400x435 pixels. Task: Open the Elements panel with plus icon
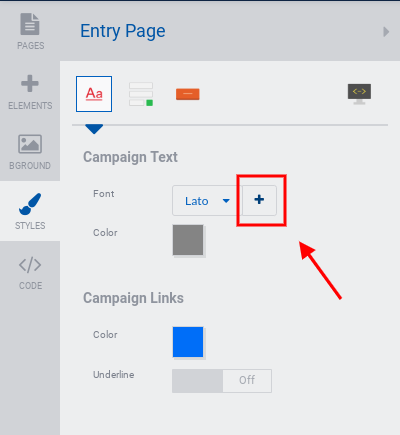tap(30, 92)
